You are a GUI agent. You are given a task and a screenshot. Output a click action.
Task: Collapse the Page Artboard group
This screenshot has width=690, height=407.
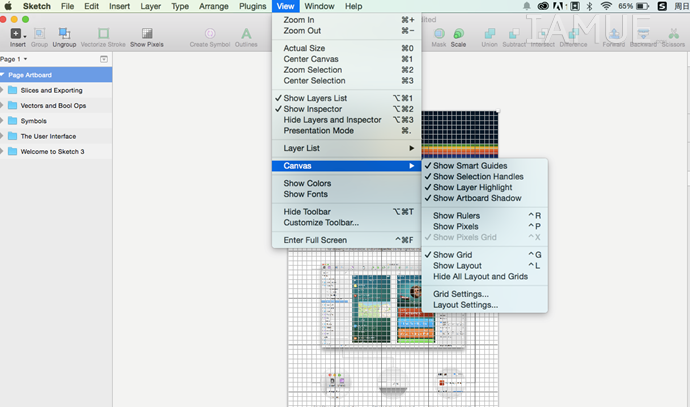pos(2,75)
